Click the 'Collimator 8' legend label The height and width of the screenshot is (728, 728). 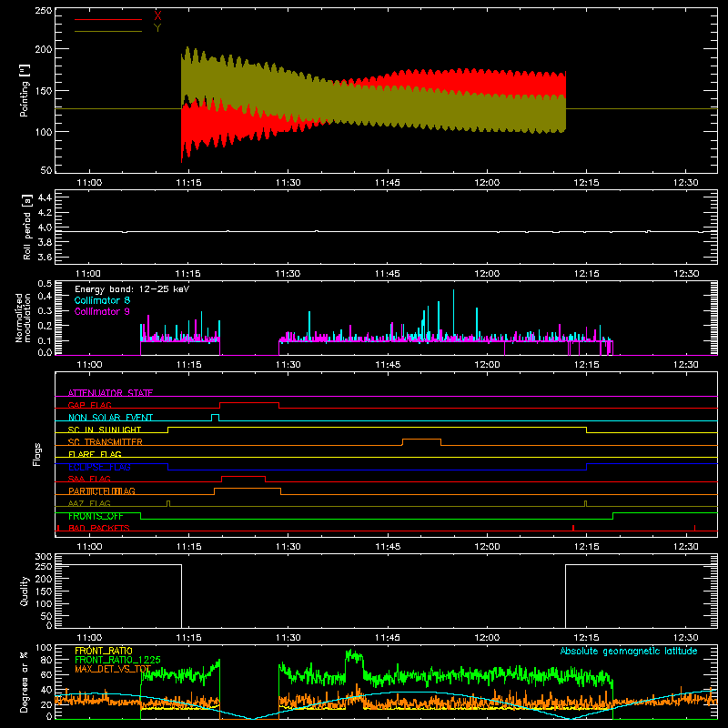click(102, 300)
